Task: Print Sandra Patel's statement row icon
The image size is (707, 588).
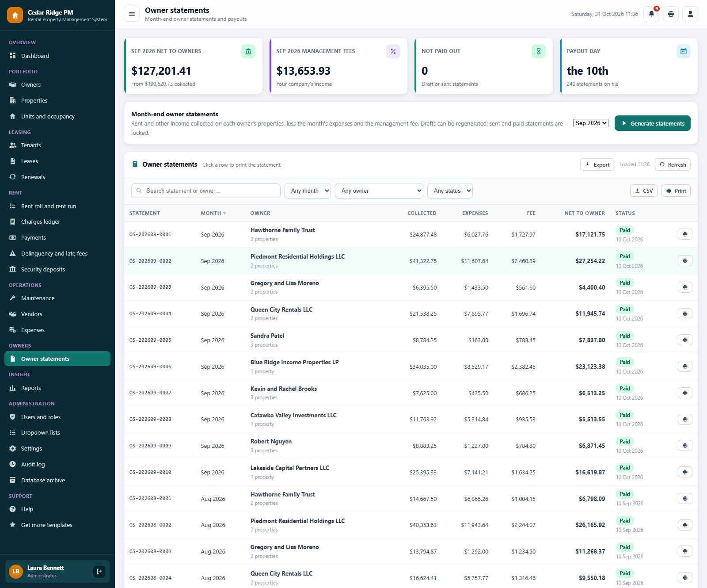Action: [x=685, y=340]
